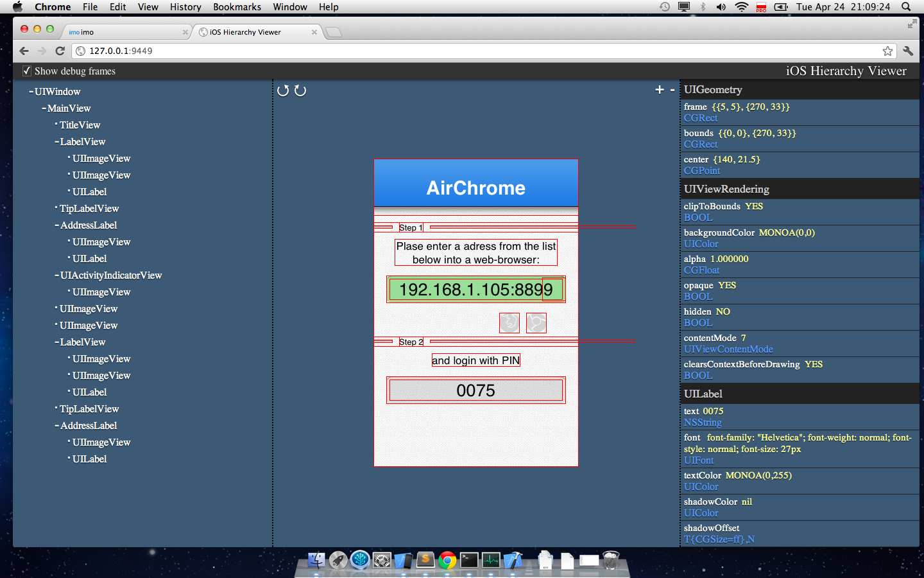Collapse the UIWindow tree node
This screenshot has width=924, height=578.
[31, 92]
